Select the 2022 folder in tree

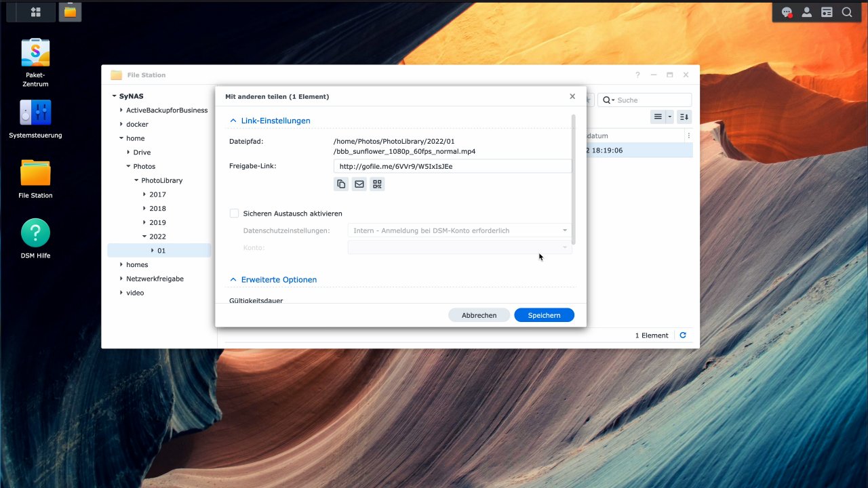tap(157, 237)
